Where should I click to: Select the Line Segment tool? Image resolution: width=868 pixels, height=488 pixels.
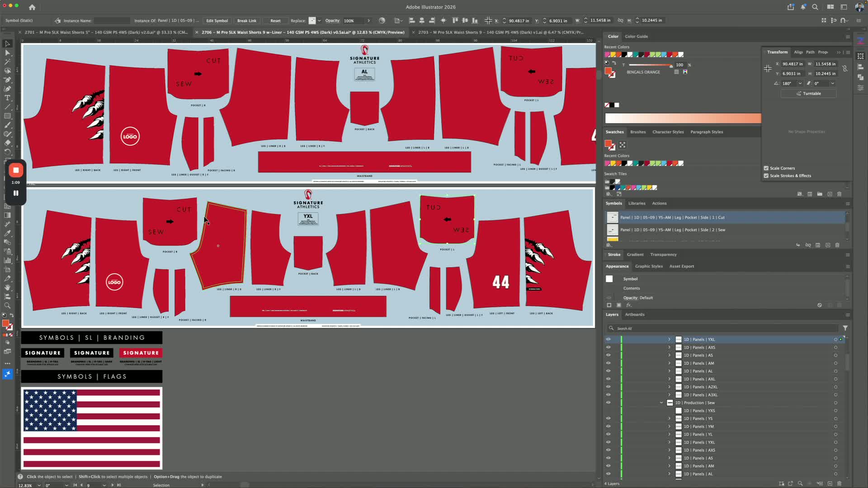coord(7,107)
